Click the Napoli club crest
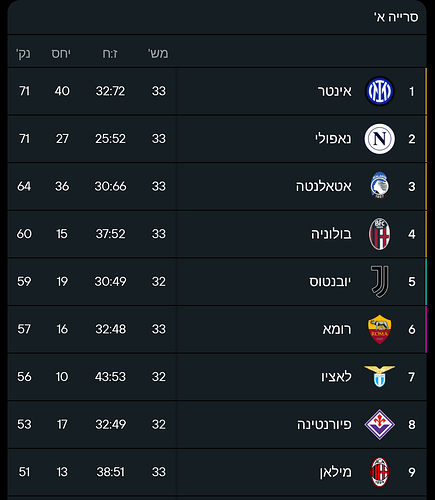Screen dimensions: 435x500 [x=380, y=139]
